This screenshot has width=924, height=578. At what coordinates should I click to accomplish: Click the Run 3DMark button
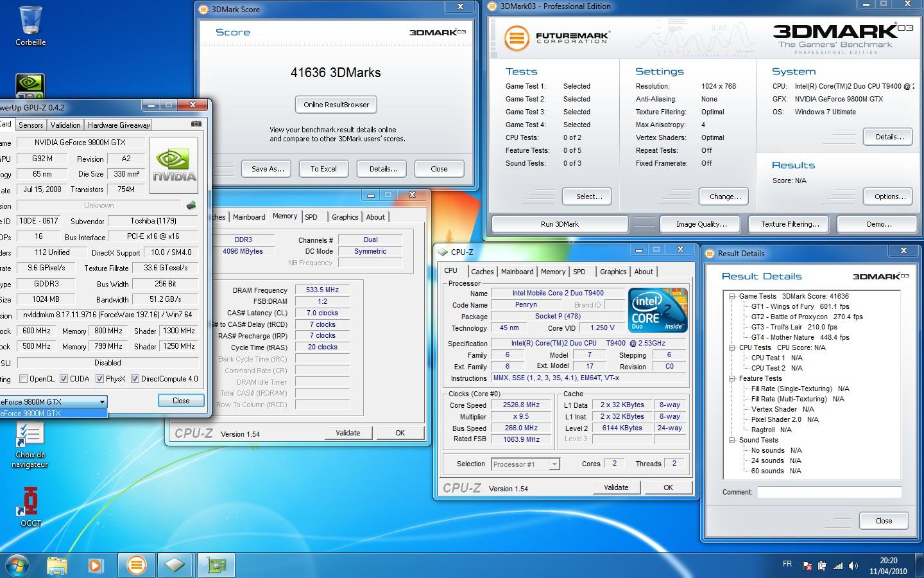(560, 224)
